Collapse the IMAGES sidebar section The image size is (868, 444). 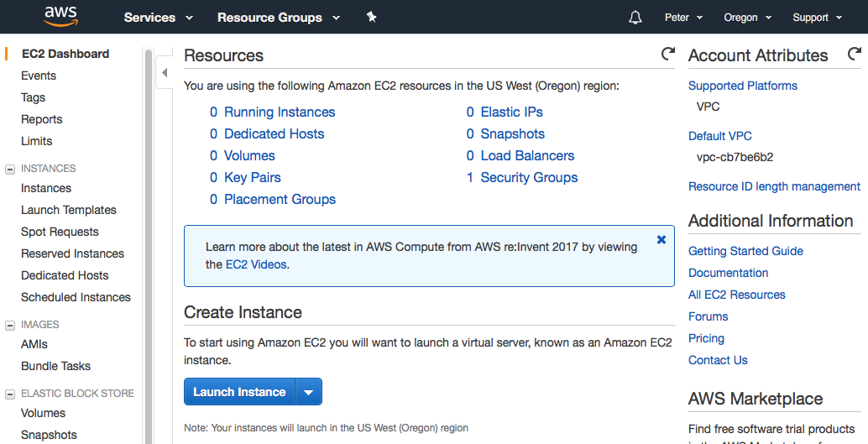pyautogui.click(x=10, y=325)
